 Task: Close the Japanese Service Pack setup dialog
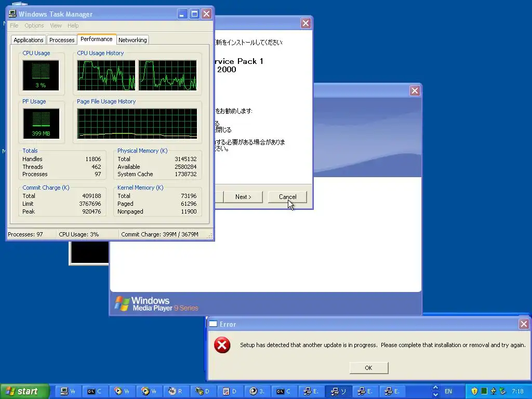point(305,23)
